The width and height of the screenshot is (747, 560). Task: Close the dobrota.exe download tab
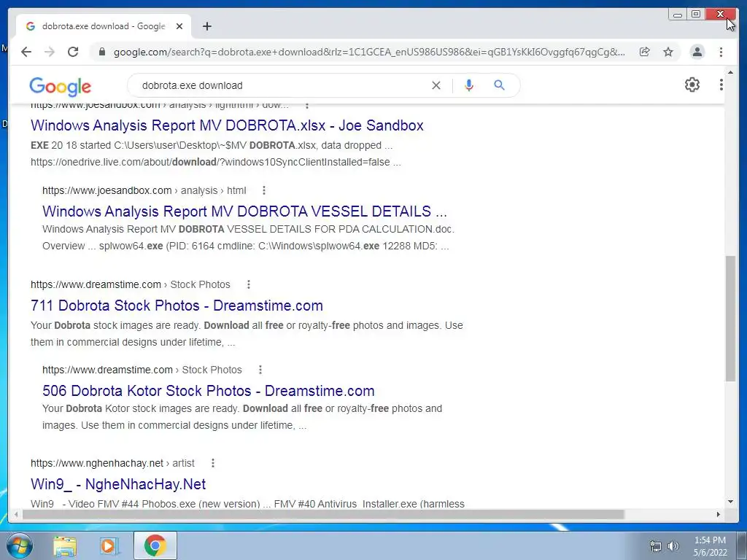click(179, 26)
